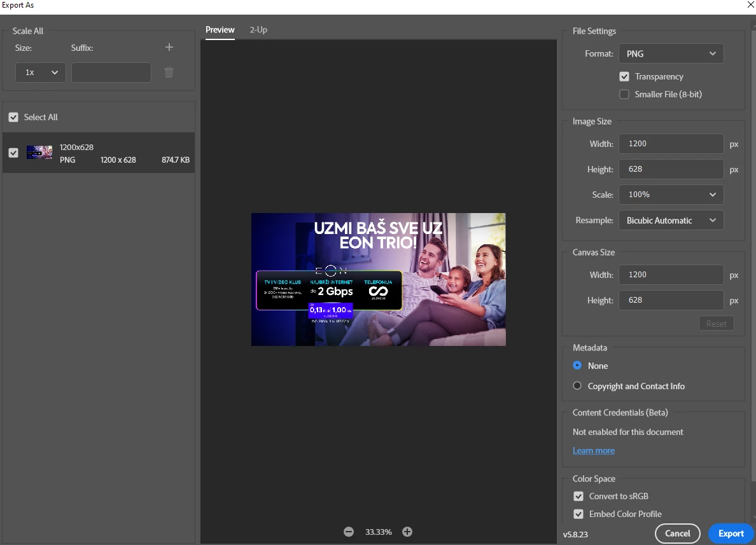
Task: Uncheck the 1200x628 asset checkbox
Action: [13, 153]
